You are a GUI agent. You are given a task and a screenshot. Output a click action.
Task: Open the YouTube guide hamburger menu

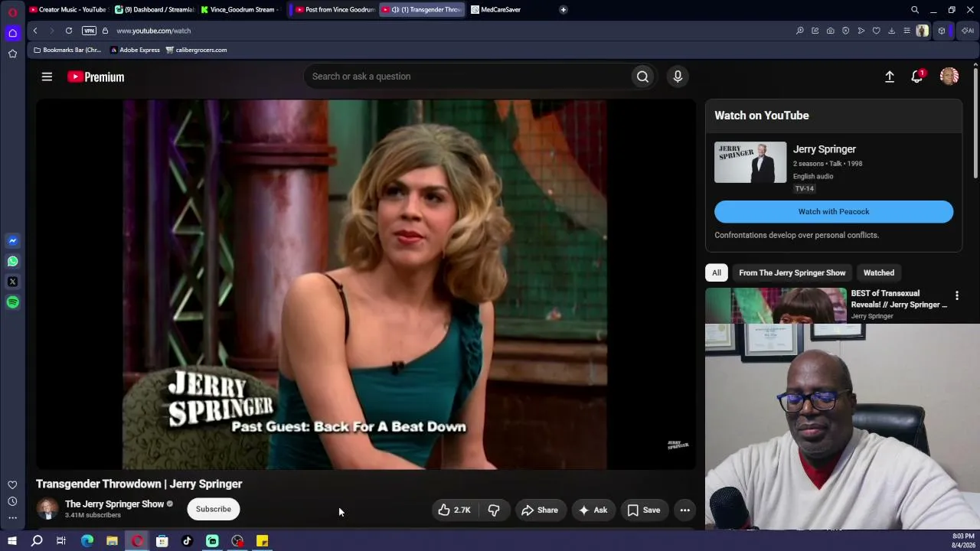pos(47,77)
